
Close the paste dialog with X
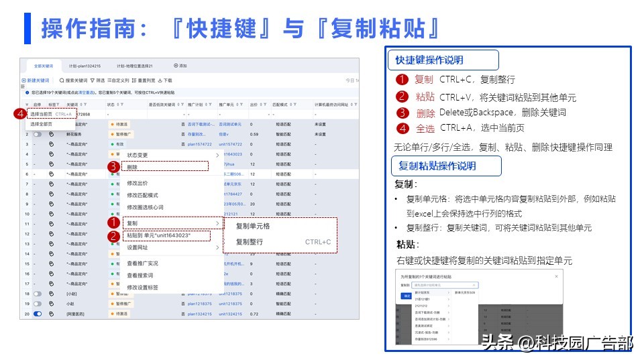click(557, 276)
